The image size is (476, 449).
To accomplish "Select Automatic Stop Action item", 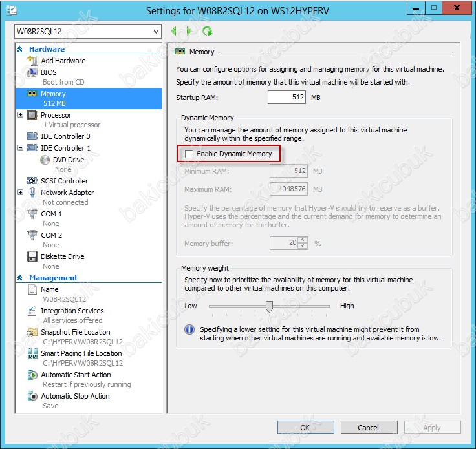I will (75, 396).
